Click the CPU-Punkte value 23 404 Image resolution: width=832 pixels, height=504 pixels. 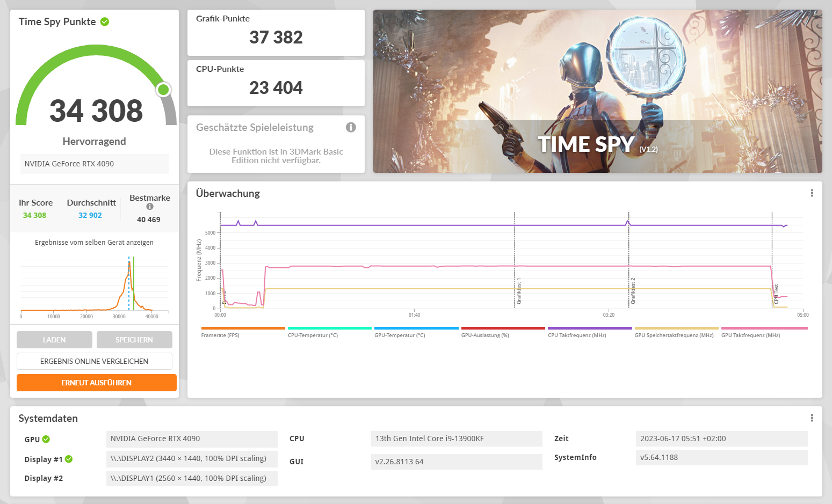[276, 87]
